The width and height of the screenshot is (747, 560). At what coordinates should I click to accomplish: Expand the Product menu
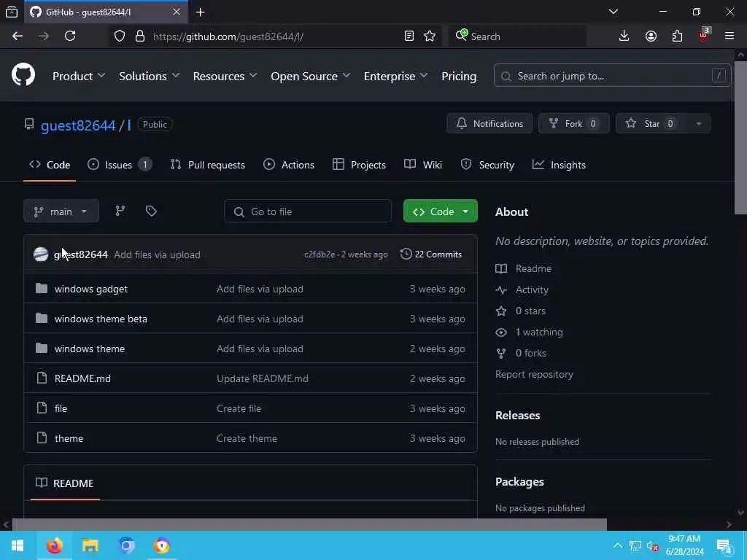[79, 76]
